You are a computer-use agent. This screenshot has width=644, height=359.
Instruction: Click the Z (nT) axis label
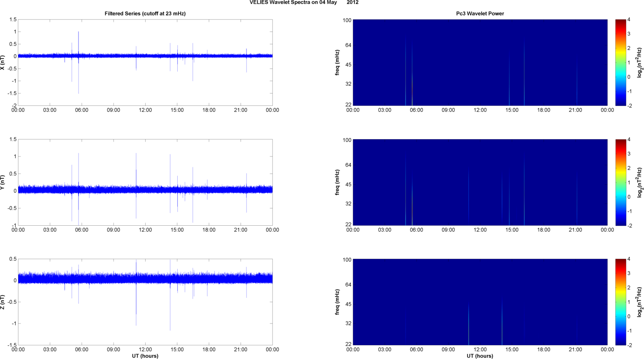[x=3, y=302]
